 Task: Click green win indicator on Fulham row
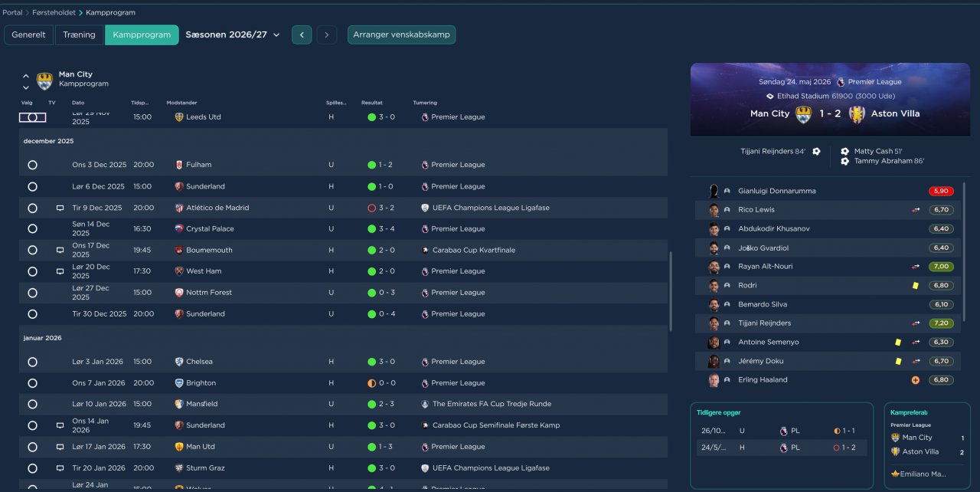coord(372,165)
